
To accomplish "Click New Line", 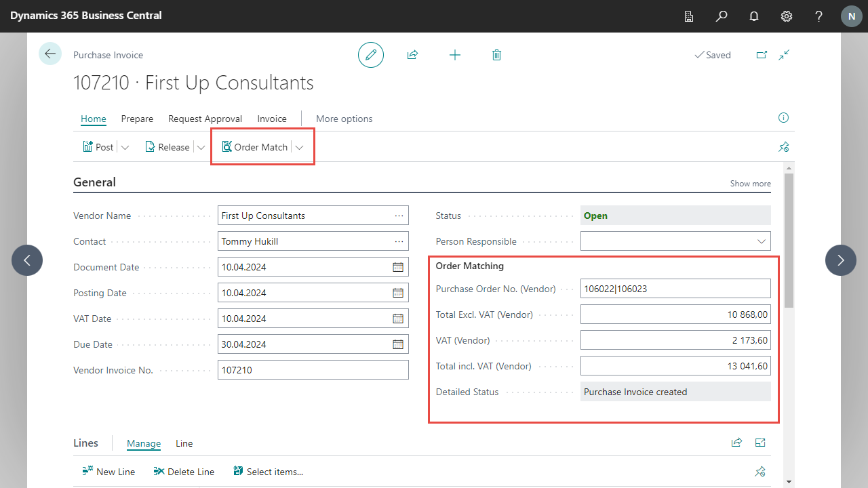I will click(x=108, y=472).
